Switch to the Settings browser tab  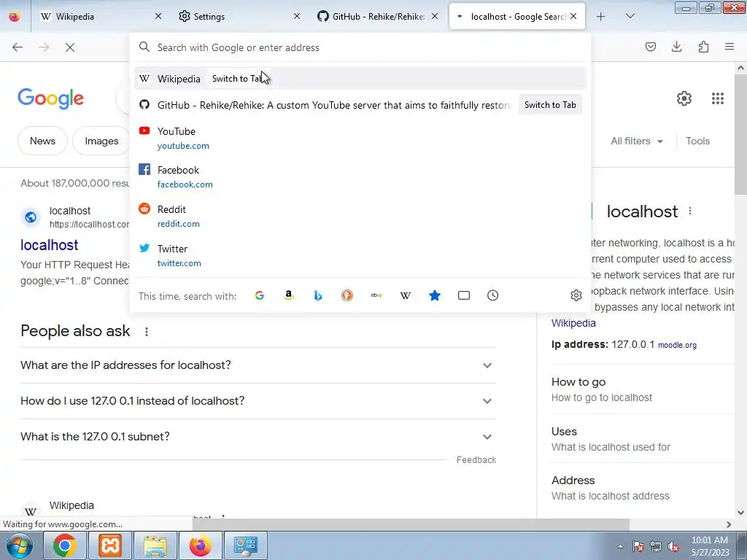[239, 17]
